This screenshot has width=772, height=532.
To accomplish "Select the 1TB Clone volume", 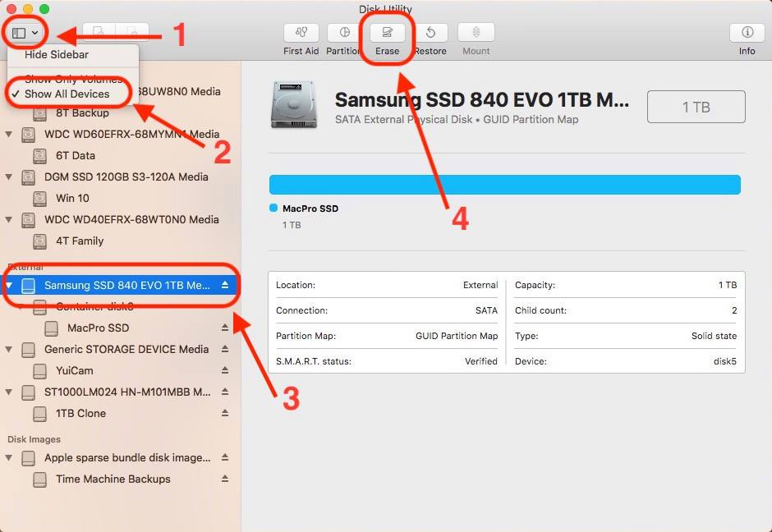I will [x=80, y=414].
